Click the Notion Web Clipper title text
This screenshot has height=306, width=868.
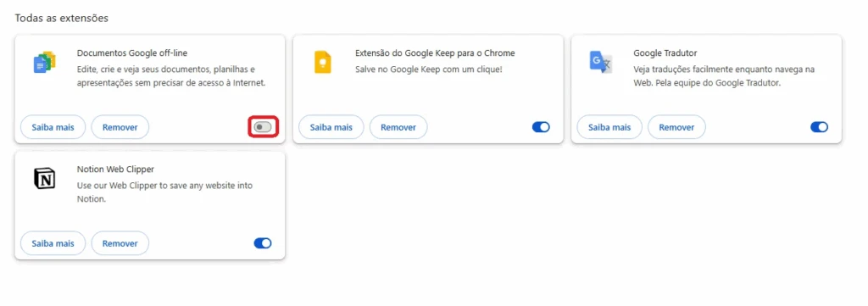(x=115, y=170)
